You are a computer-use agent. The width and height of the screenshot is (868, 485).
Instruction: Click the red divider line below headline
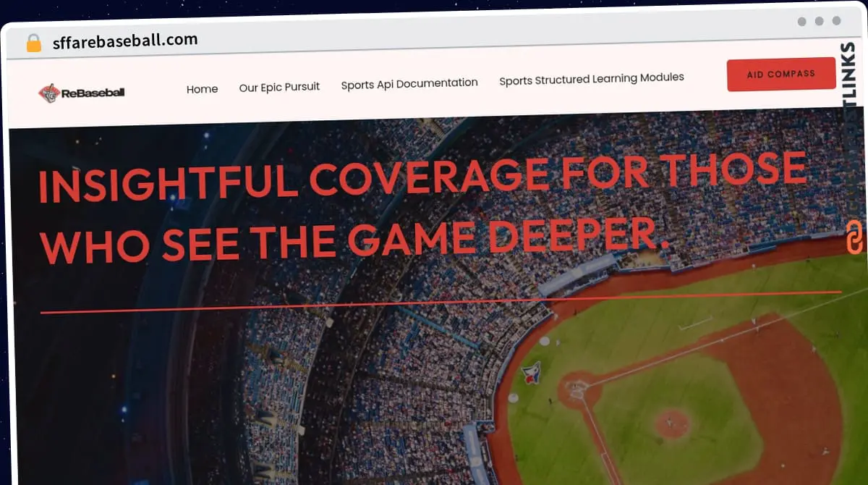(x=441, y=302)
